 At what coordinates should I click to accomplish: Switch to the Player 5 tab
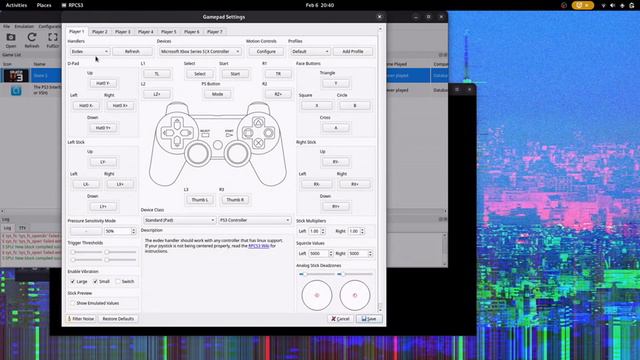point(169,32)
